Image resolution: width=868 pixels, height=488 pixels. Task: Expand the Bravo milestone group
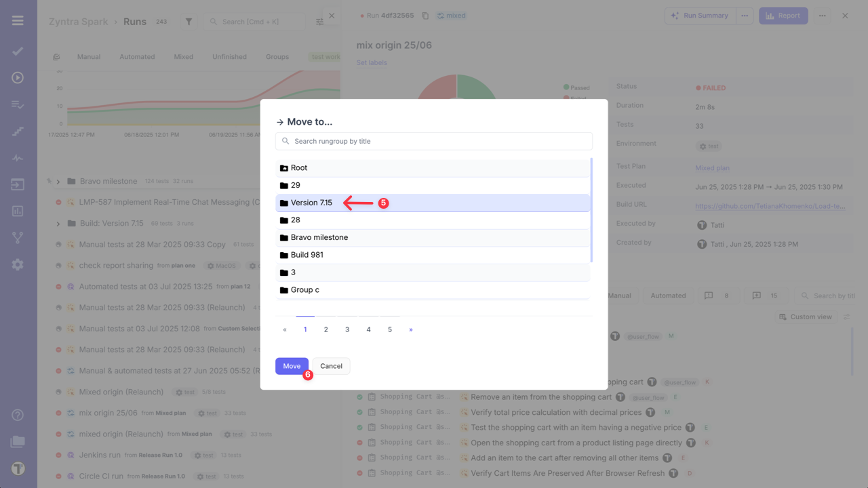click(x=58, y=181)
